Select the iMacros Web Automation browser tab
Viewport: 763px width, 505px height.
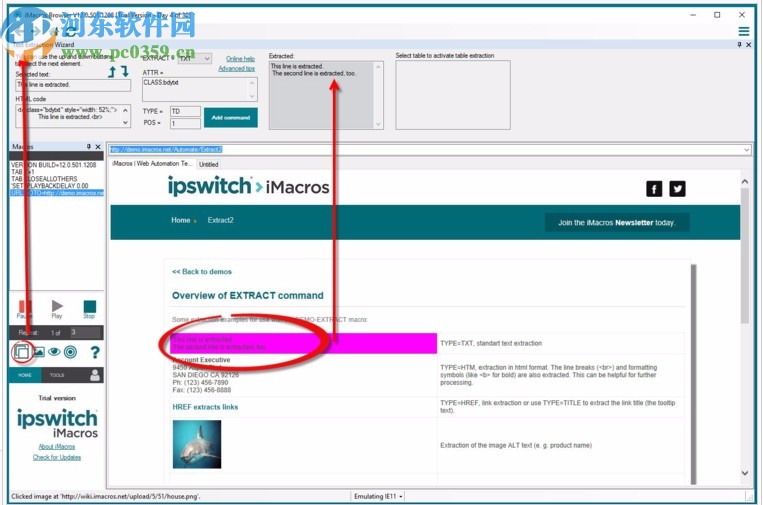[x=152, y=164]
